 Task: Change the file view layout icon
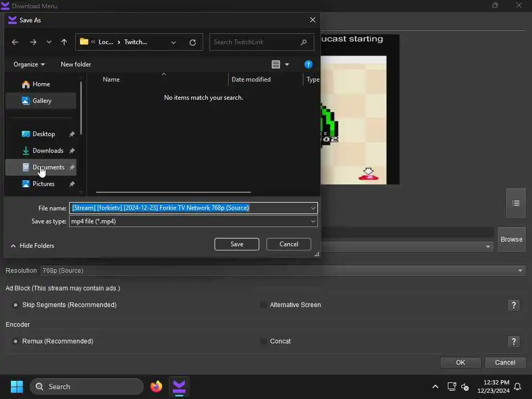point(275,64)
